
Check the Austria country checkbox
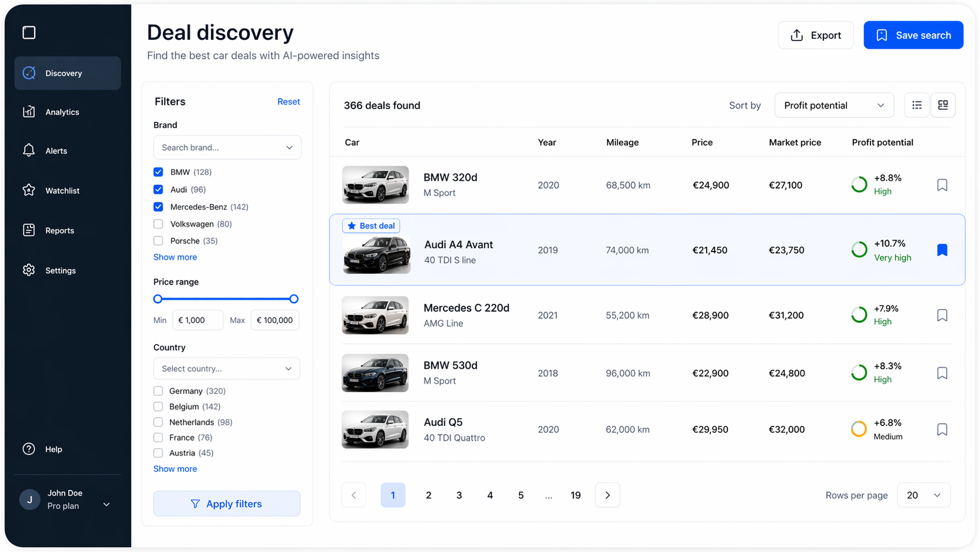pos(158,453)
